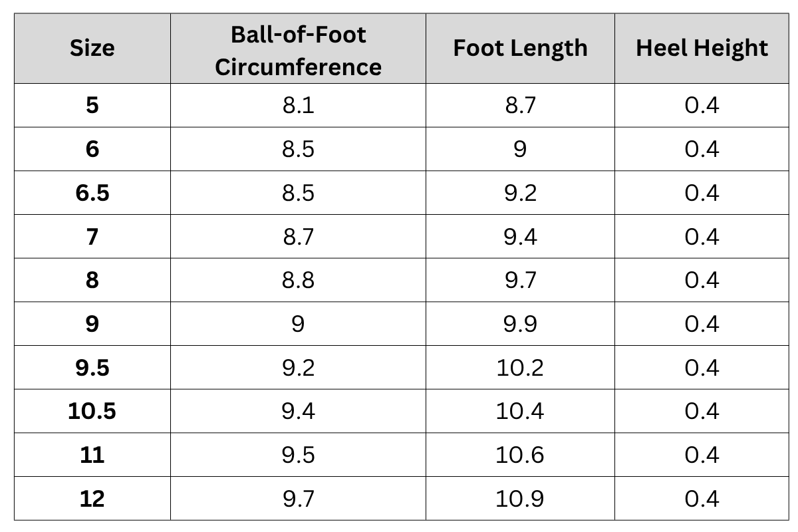Click circumference 8.5 in the size 6 row

pyautogui.click(x=298, y=149)
